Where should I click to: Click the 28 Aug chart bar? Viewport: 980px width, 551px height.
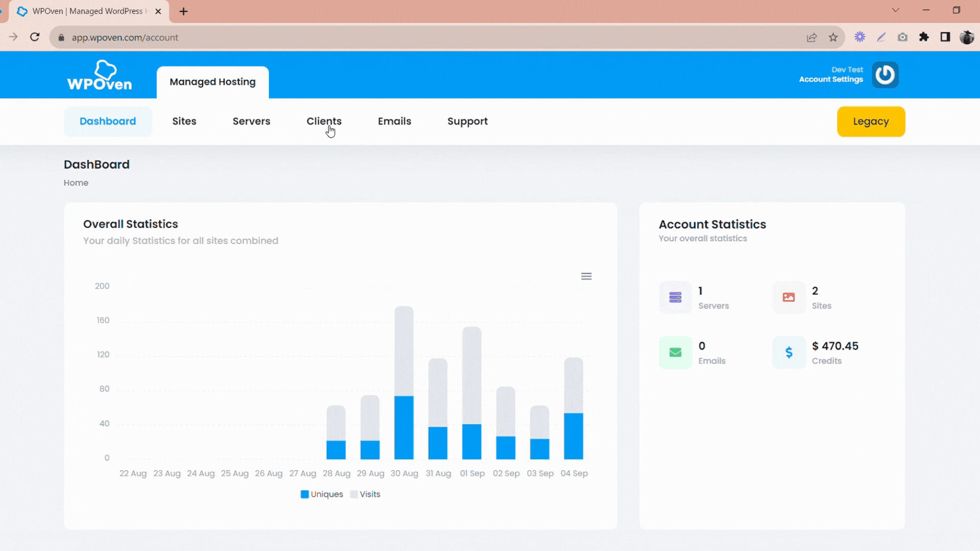[x=336, y=433]
